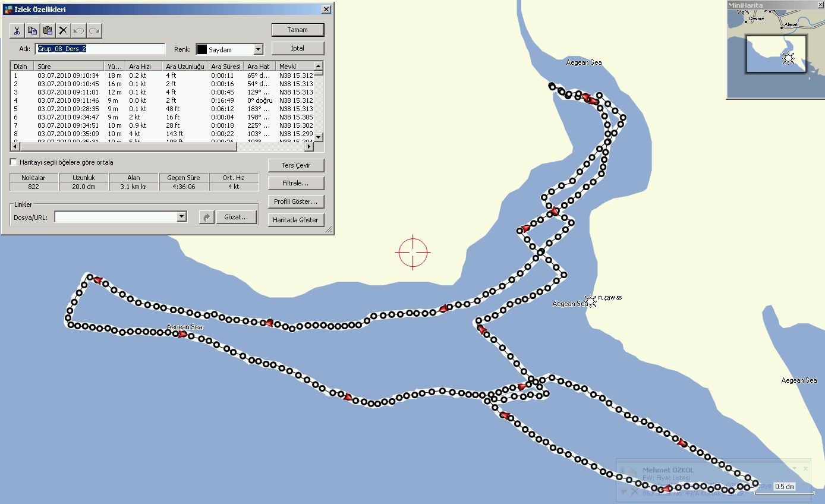Click the Haritada Göster button
Image resolution: width=825 pixels, height=504 pixels.
(296, 220)
